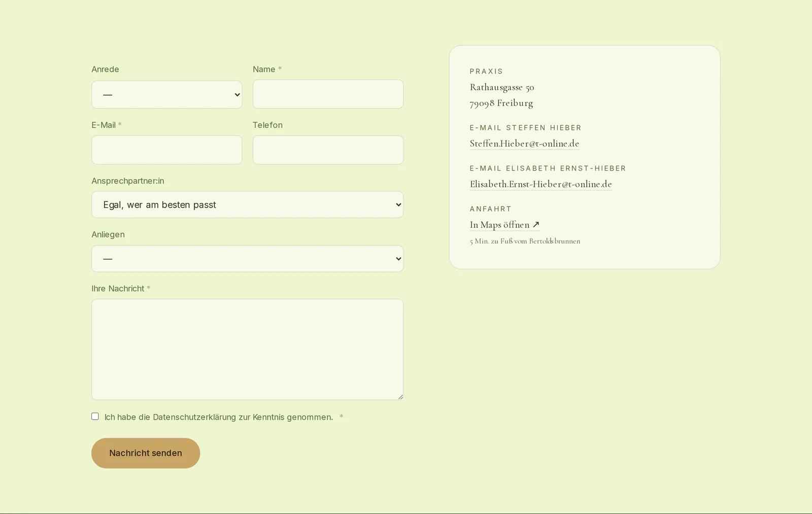Click the ANFAHRT heading
812x514 pixels.
point(490,209)
